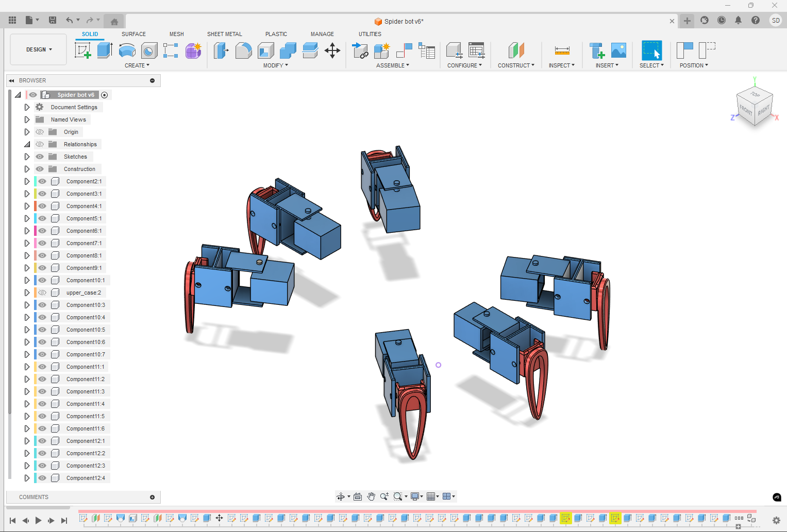Screen dimensions: 787x532
Task: Click the Look At tool in navigation bar
Action: coord(358,496)
